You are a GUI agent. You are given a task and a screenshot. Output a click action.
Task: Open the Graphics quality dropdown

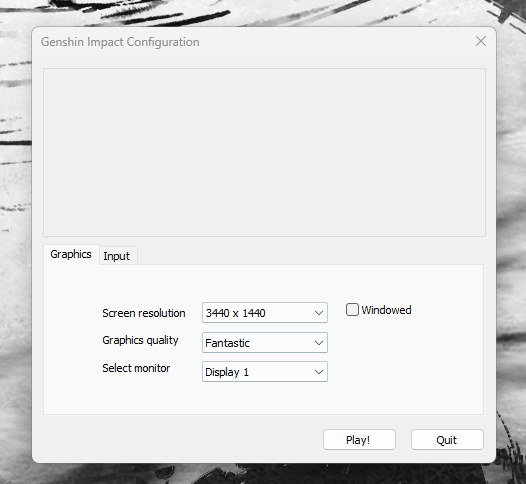pyautogui.click(x=265, y=342)
